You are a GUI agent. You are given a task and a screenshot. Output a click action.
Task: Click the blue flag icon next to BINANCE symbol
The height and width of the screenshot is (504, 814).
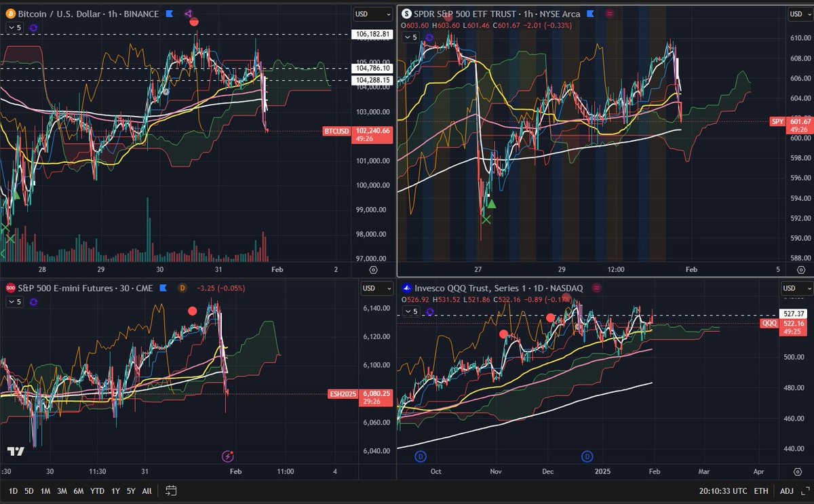(169, 14)
